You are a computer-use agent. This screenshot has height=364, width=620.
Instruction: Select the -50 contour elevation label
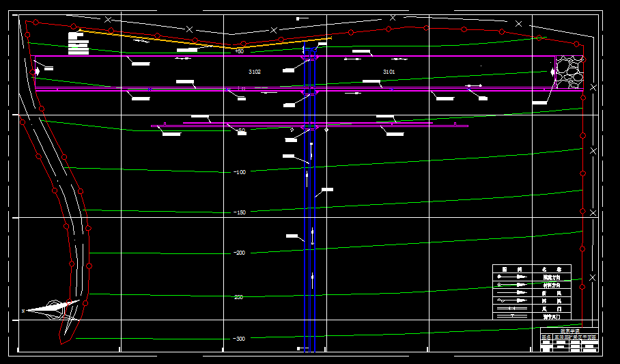point(240,130)
